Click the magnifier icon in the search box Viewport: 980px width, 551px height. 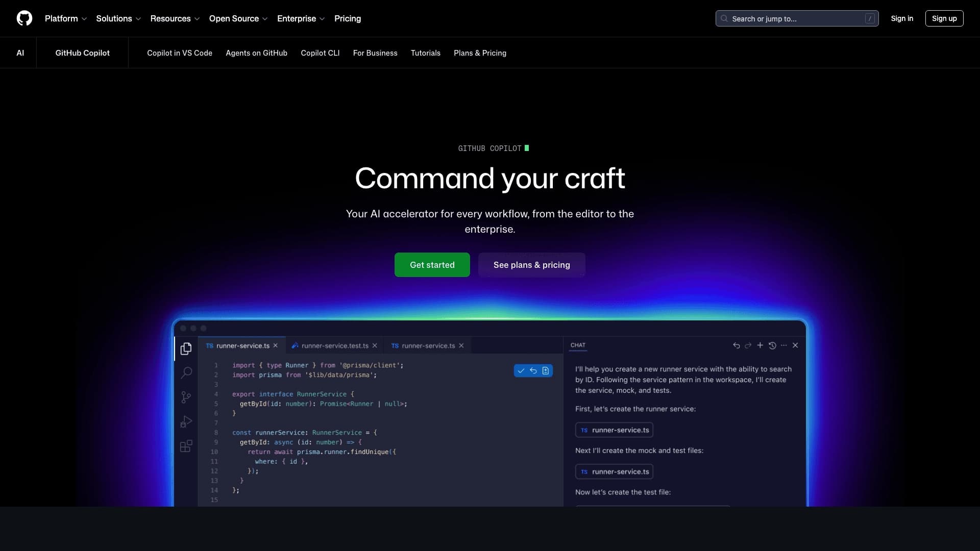(x=724, y=18)
